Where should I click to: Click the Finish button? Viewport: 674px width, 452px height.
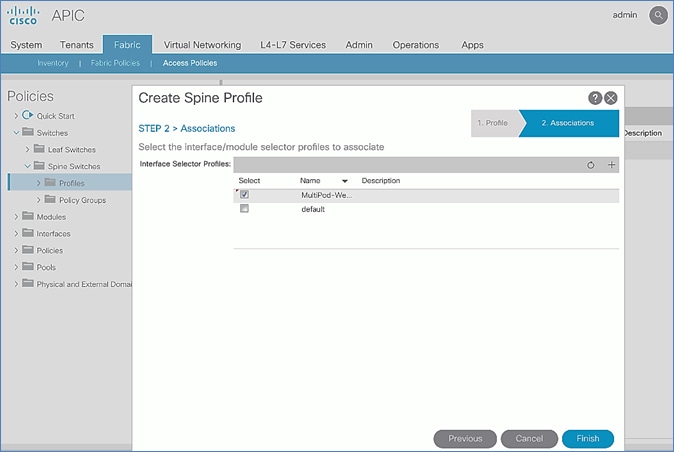pyautogui.click(x=588, y=438)
